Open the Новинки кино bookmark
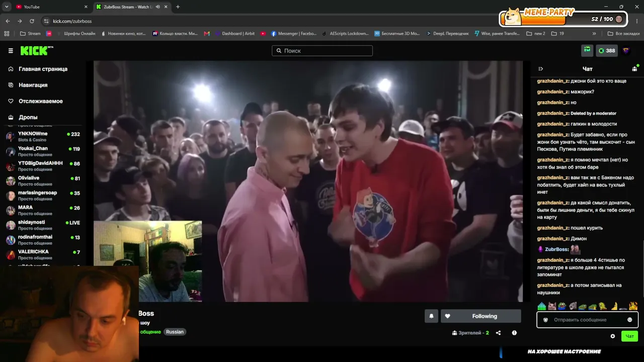Screen dimensions: 644x362 (x=123, y=34)
